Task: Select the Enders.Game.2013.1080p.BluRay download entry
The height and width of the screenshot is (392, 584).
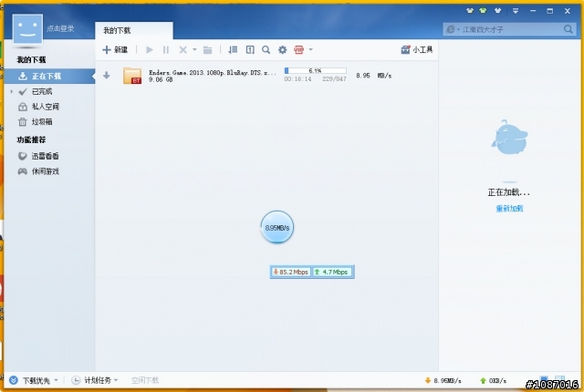Action: (x=266, y=76)
